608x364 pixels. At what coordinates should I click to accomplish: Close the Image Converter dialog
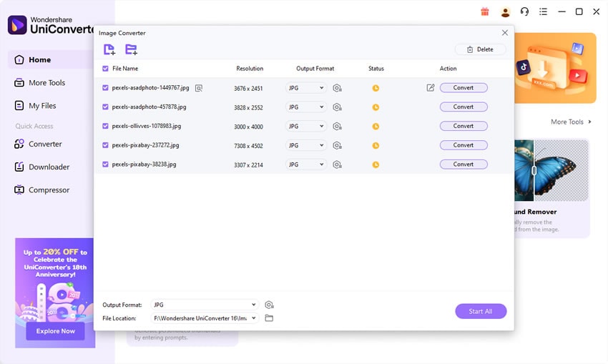[x=504, y=33]
